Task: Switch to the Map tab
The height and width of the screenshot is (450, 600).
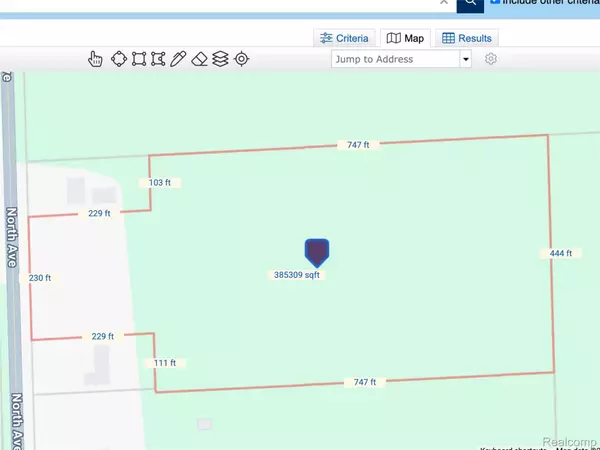Action: pos(406,39)
